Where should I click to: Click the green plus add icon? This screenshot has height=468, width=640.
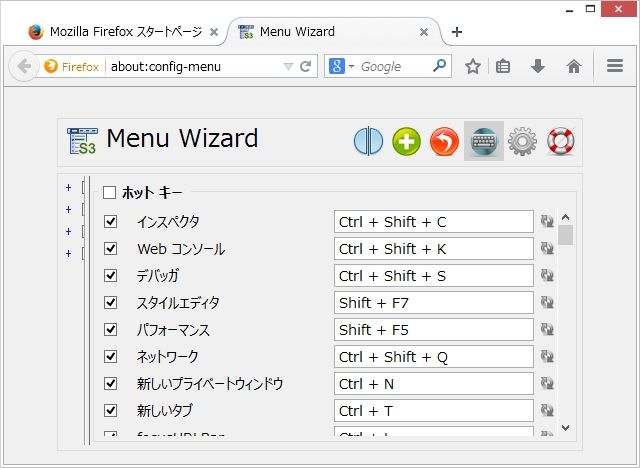coord(406,141)
